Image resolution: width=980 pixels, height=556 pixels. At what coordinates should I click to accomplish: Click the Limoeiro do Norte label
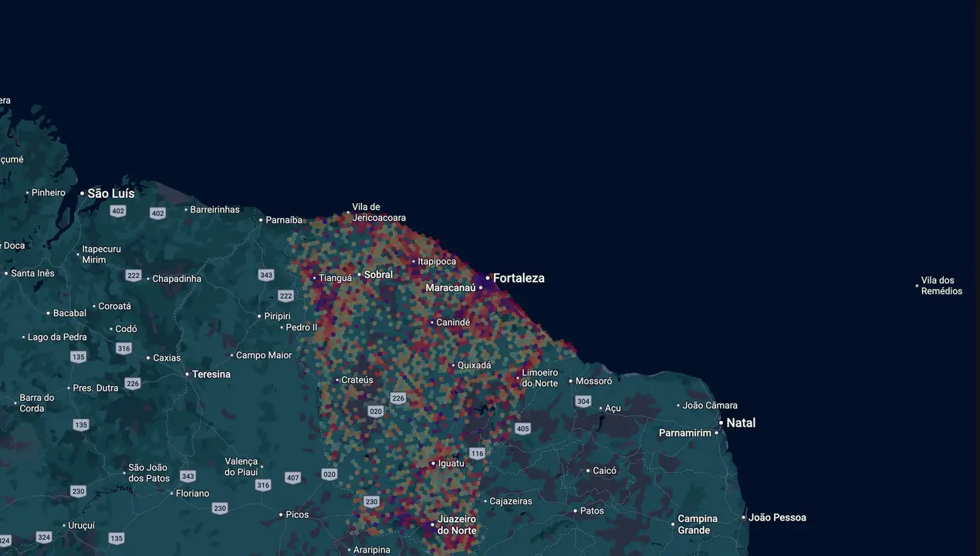[x=540, y=378]
